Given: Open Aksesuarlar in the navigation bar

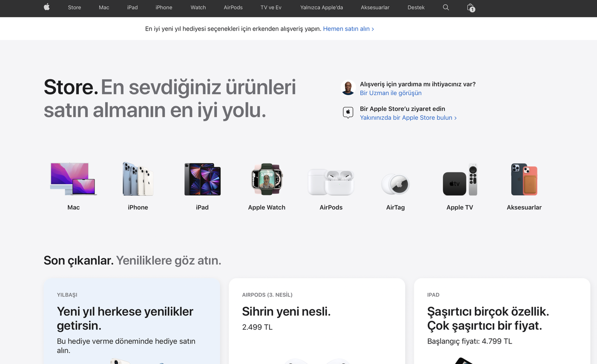Looking at the screenshot, I should (375, 7).
